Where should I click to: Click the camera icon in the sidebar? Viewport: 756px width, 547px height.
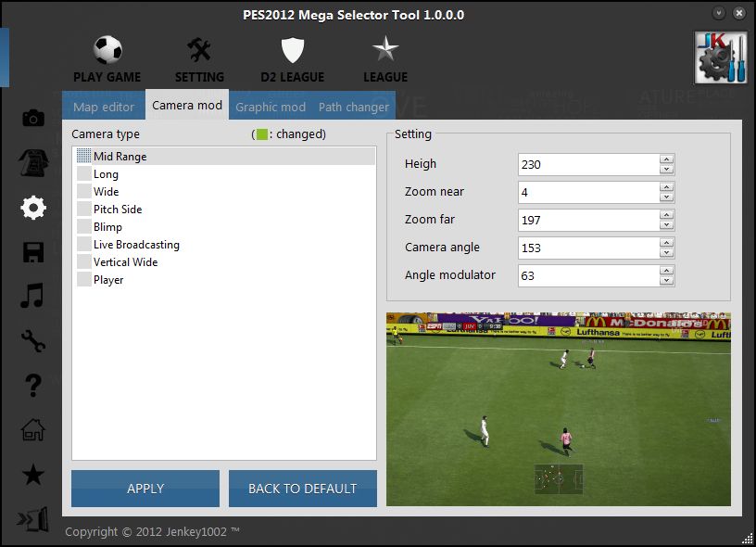coord(33,118)
